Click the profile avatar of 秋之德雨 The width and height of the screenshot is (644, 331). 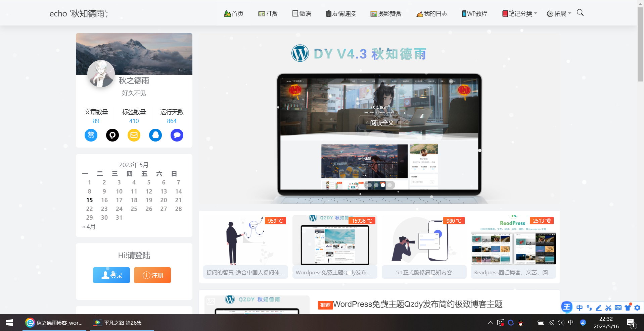point(101,74)
